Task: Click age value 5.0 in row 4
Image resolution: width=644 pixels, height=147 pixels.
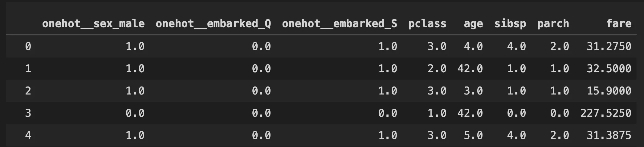Action: point(473,135)
